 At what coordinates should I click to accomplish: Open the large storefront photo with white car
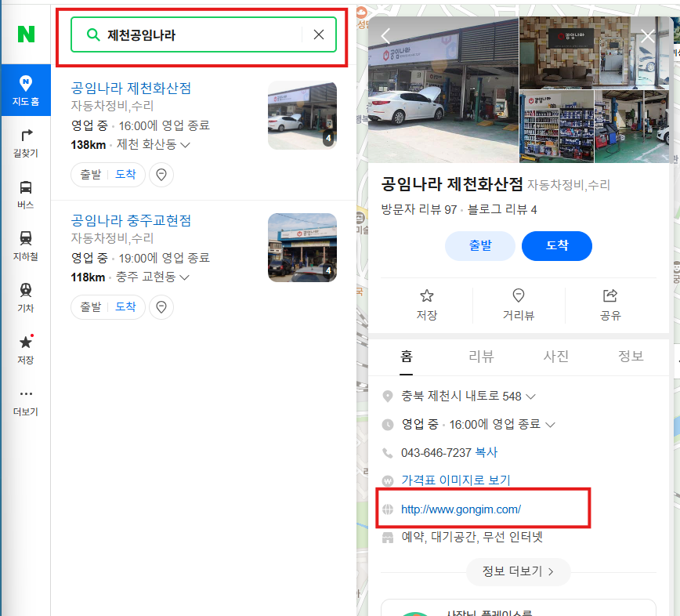[443, 90]
